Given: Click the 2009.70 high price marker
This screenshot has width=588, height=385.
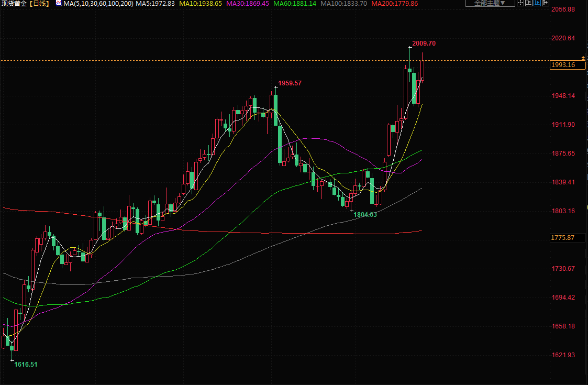Looking at the screenshot, I should tap(424, 43).
